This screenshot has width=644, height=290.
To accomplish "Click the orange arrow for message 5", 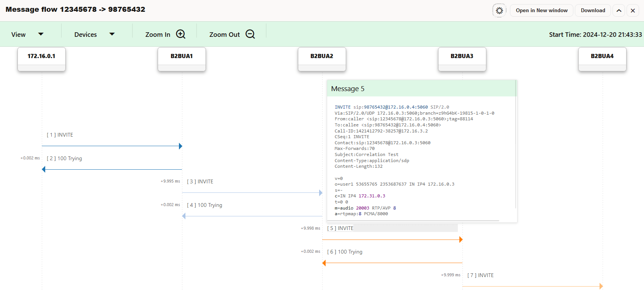I will point(392,240).
